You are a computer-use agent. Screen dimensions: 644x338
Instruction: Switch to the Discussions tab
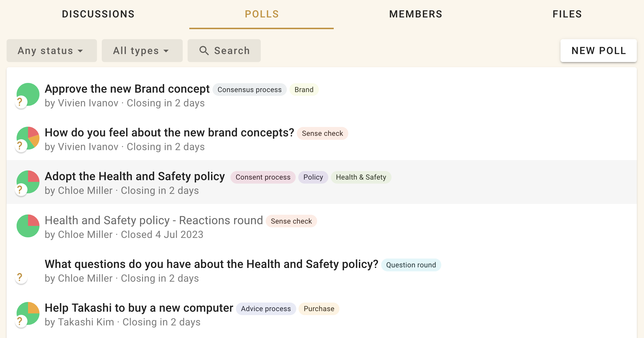click(98, 14)
